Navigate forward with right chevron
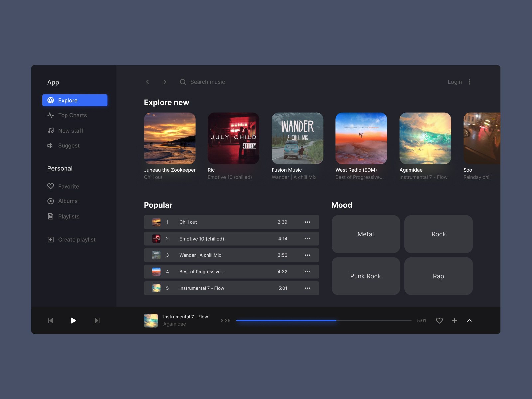 (165, 82)
